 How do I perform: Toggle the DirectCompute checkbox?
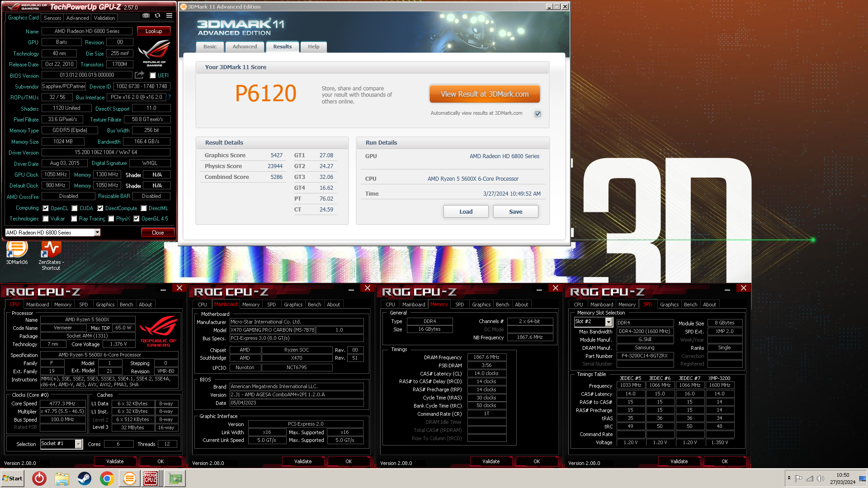point(100,208)
